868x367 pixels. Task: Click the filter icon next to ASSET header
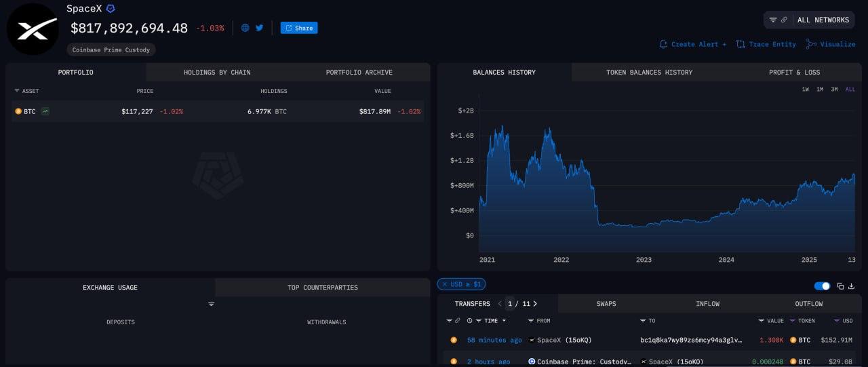pyautogui.click(x=17, y=91)
